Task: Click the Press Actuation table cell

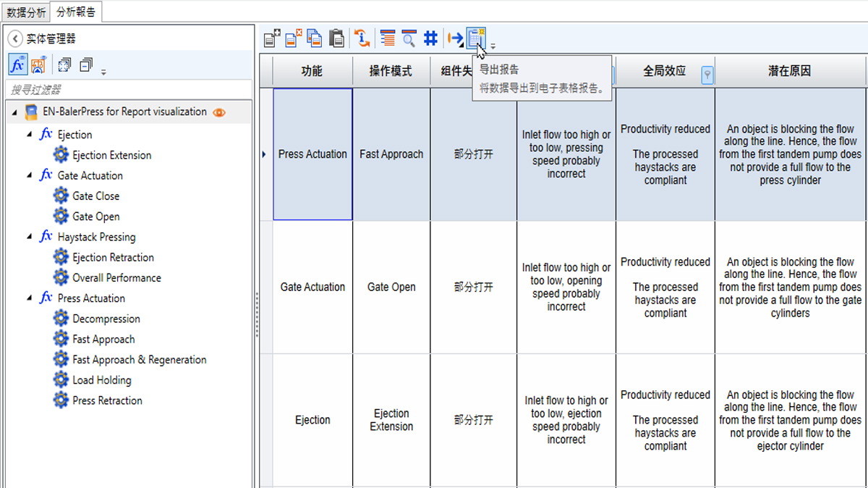Action: coord(312,154)
